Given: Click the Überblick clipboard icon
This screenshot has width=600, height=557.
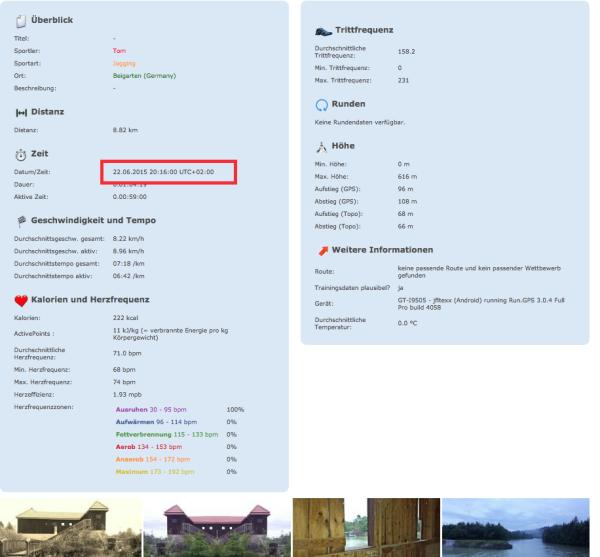Looking at the screenshot, I should click(x=21, y=21).
